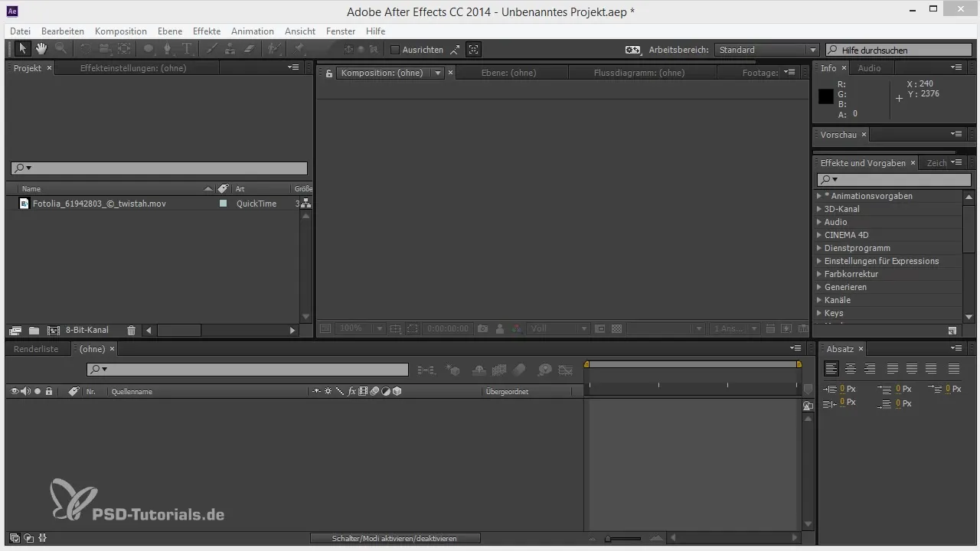Click the Projekt panel search field

pyautogui.click(x=159, y=168)
